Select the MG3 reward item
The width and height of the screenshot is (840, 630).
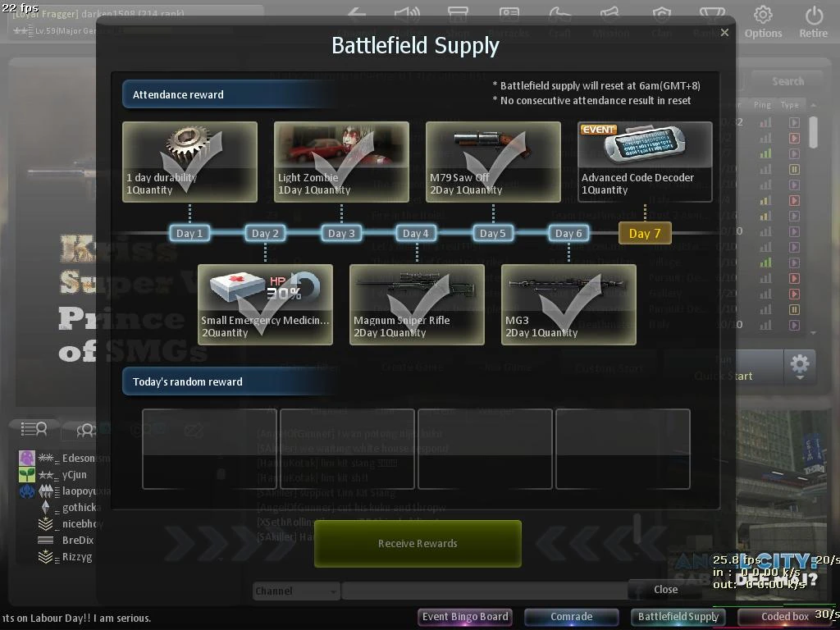pyautogui.click(x=568, y=304)
